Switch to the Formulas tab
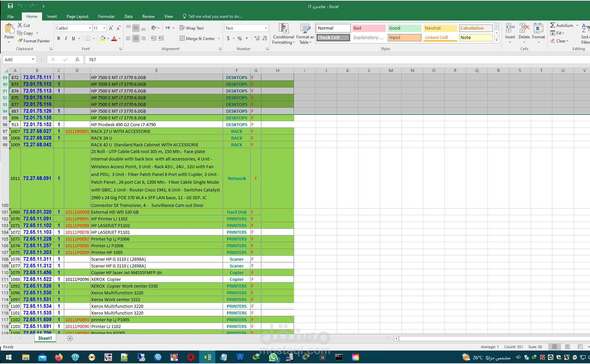590x364 pixels. [x=106, y=16]
